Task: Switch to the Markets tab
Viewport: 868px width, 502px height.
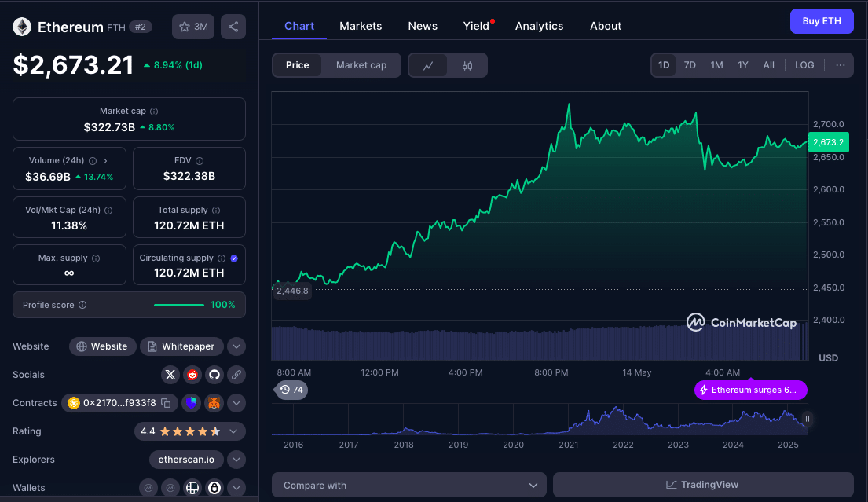Action: (x=361, y=26)
